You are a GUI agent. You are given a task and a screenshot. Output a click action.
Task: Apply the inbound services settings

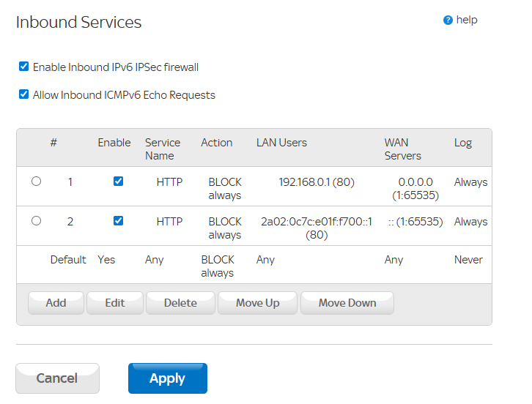pos(167,378)
